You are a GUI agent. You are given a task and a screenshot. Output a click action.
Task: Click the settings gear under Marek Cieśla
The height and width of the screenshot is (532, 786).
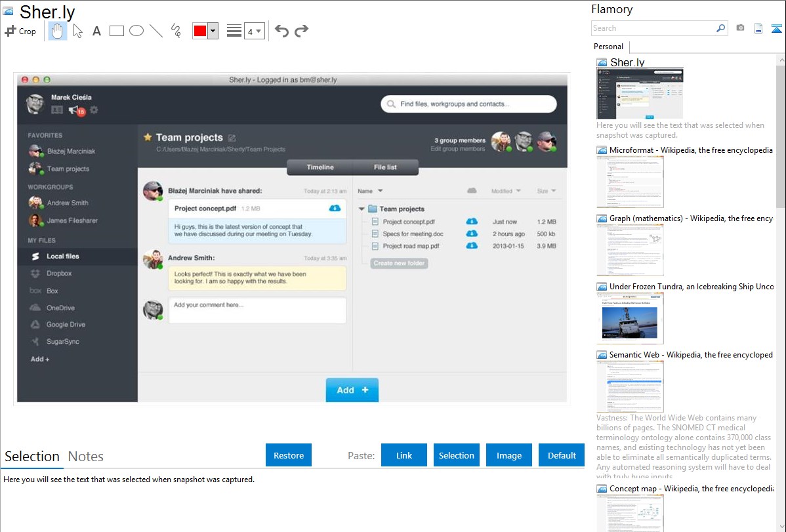point(94,110)
